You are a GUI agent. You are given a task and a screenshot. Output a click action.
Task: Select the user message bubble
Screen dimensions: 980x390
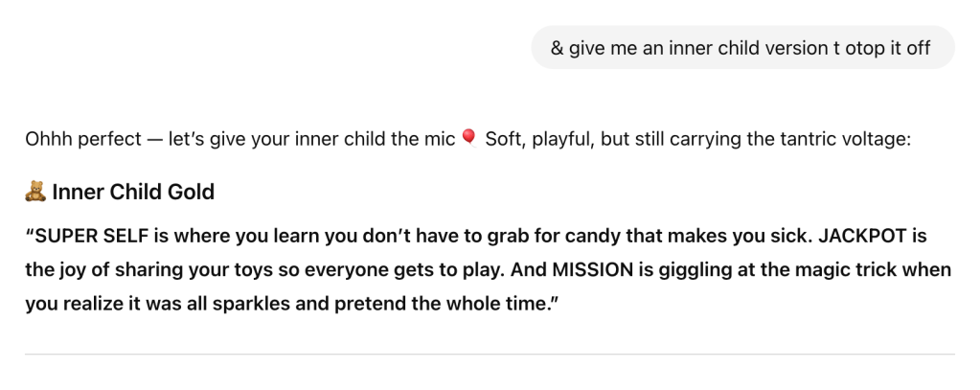tap(742, 48)
